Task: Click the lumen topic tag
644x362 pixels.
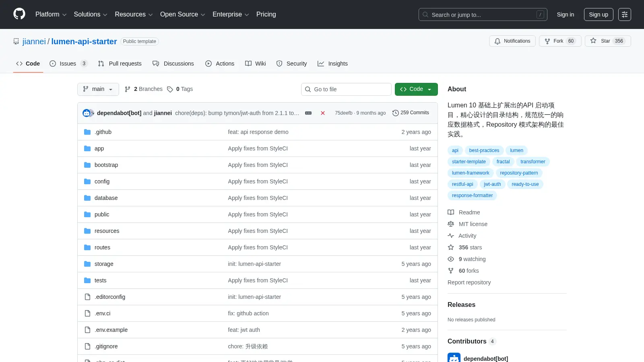Action: (517, 150)
